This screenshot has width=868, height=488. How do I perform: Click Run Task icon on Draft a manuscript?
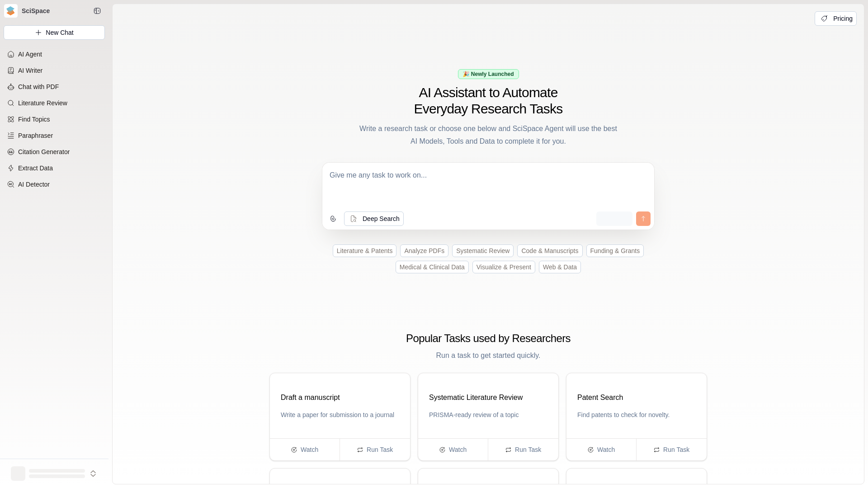pos(360,450)
